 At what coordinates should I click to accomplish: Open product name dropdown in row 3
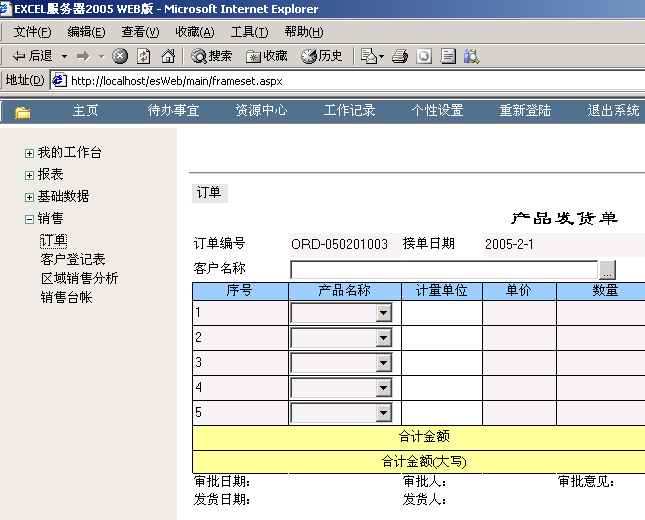(x=383, y=363)
